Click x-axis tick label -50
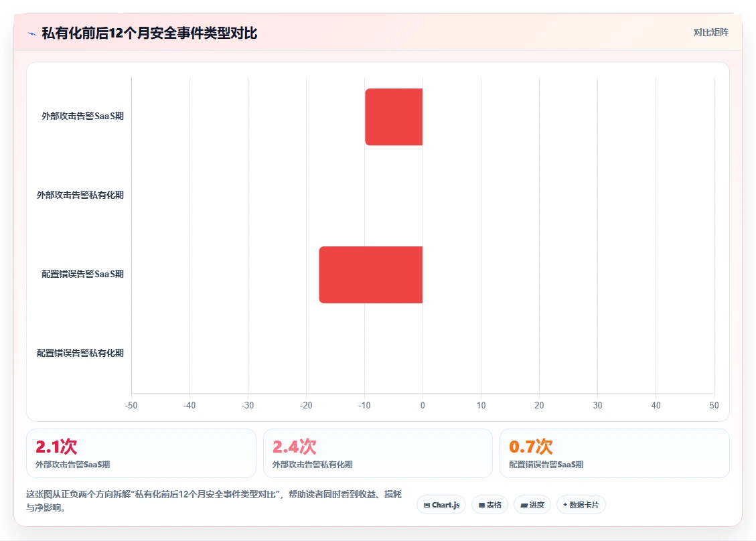756x541 pixels. click(131, 406)
